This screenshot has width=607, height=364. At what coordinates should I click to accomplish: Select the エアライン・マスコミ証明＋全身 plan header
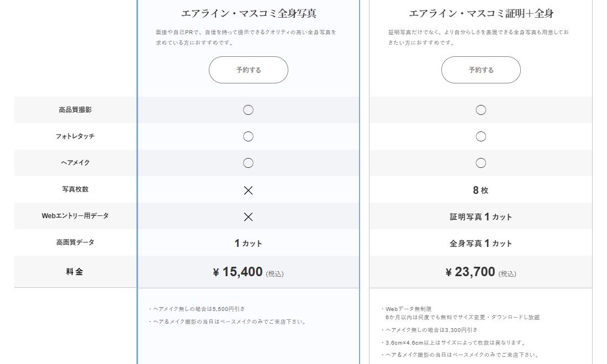tap(481, 12)
